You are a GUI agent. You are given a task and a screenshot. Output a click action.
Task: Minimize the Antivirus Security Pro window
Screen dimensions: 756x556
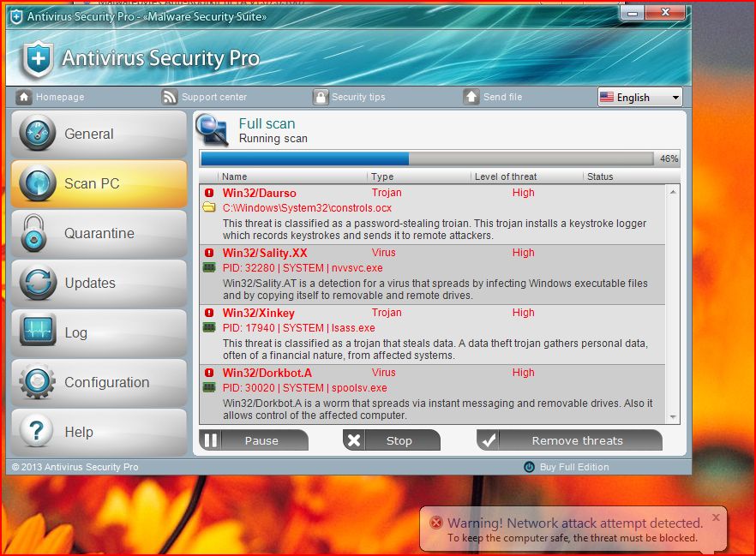[x=633, y=13]
